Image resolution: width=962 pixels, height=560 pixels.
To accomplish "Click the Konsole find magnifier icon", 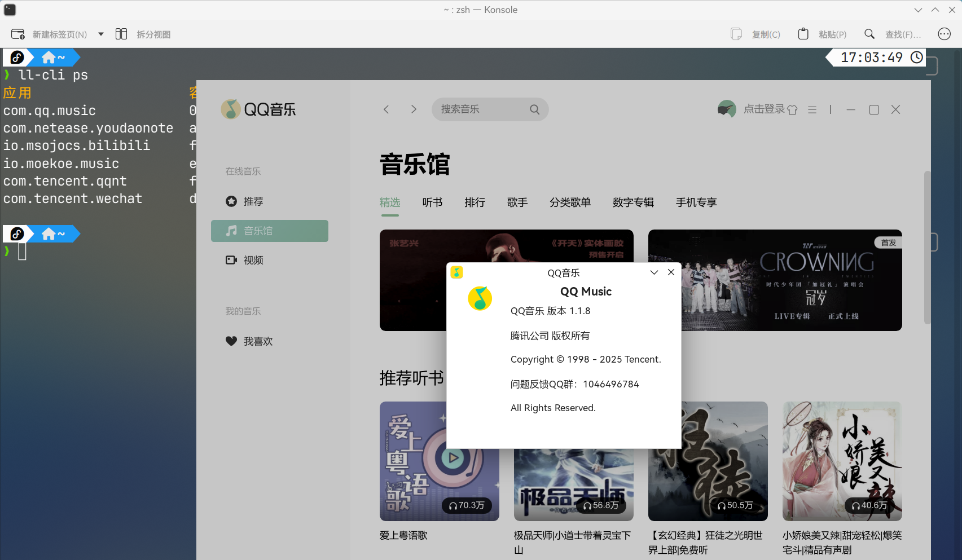I will click(869, 34).
